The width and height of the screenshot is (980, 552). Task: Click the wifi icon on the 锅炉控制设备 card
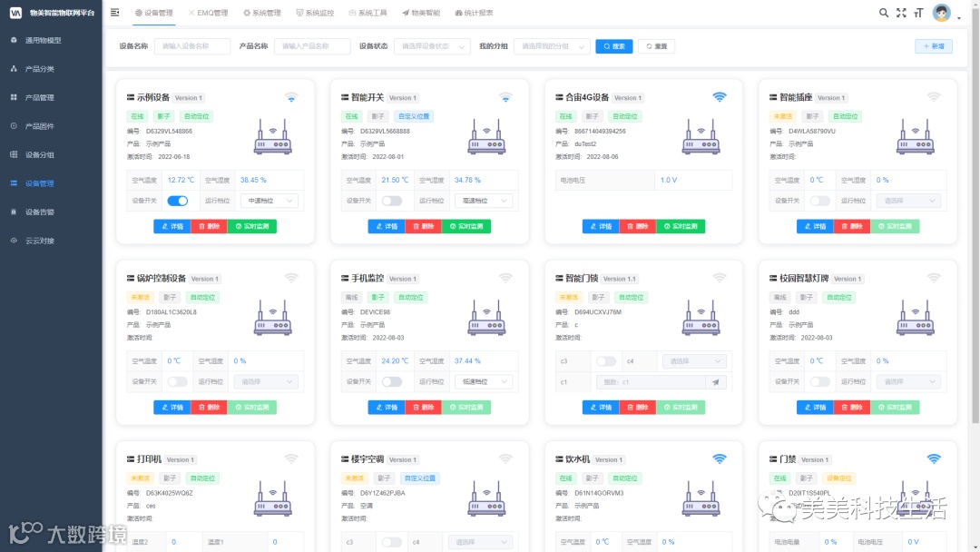(x=291, y=278)
